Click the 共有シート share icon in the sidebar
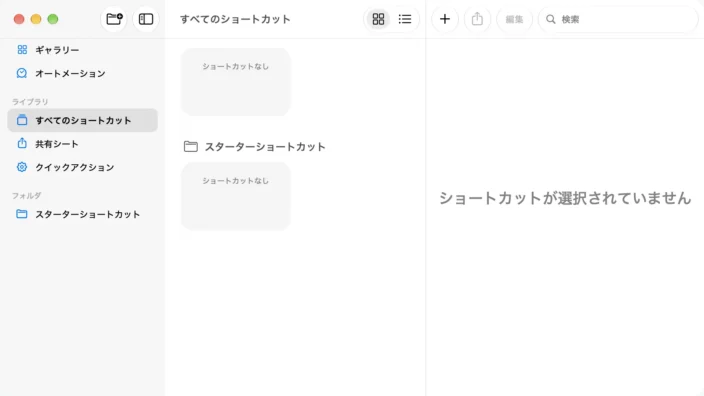This screenshot has width=704, height=396. (22, 143)
